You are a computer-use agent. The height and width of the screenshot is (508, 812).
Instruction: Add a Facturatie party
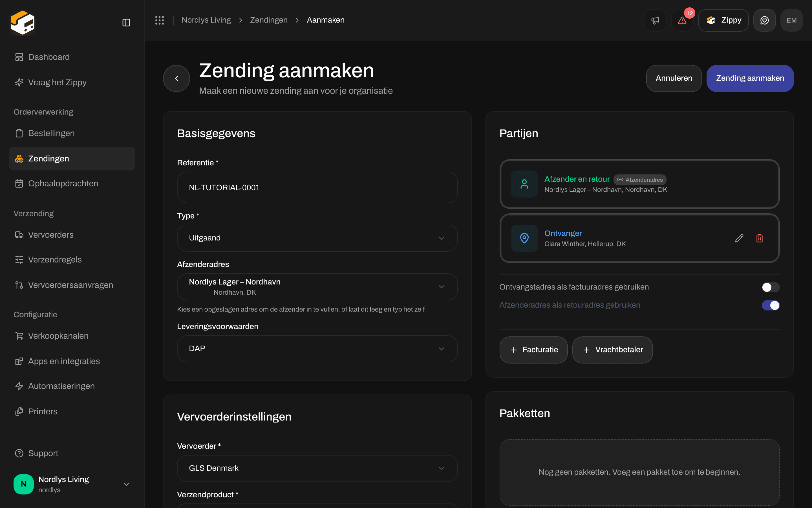tap(533, 350)
